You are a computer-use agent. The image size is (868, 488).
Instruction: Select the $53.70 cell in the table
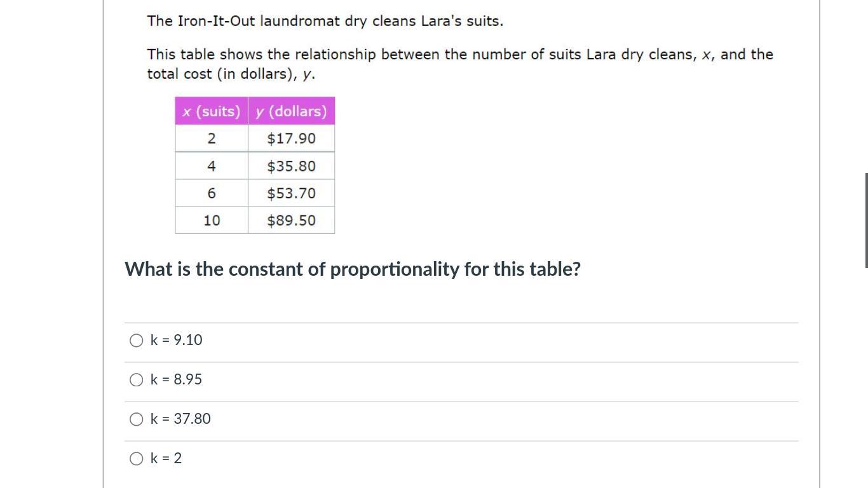291,193
